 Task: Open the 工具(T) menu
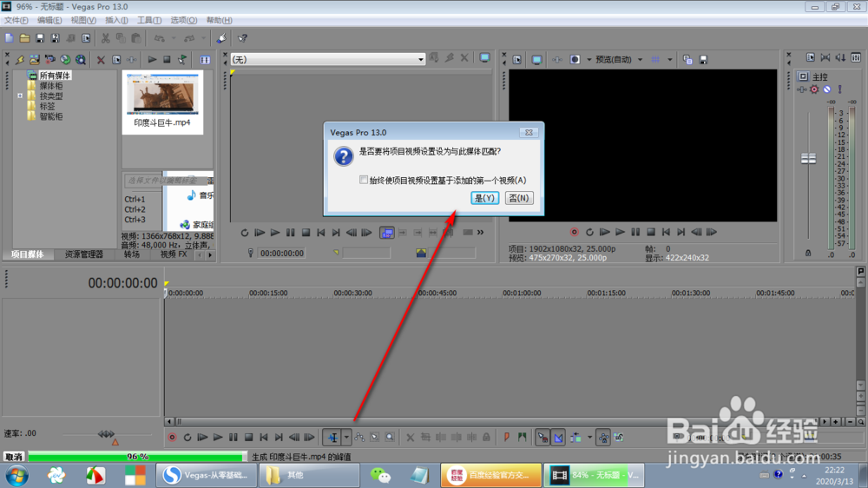click(x=149, y=20)
